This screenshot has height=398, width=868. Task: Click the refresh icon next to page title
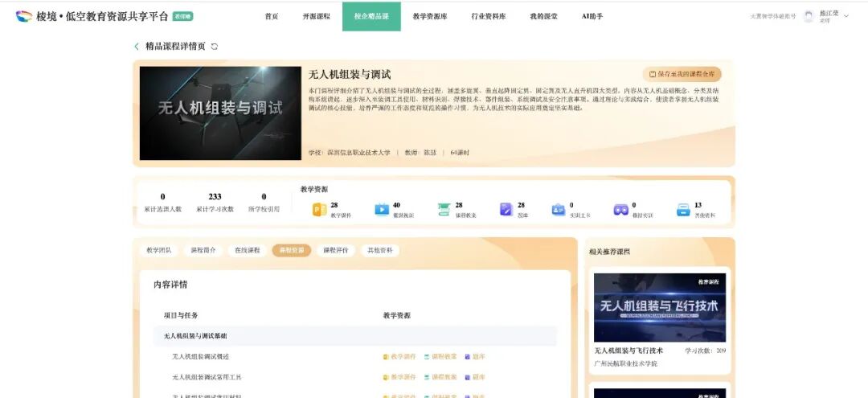pos(214,47)
